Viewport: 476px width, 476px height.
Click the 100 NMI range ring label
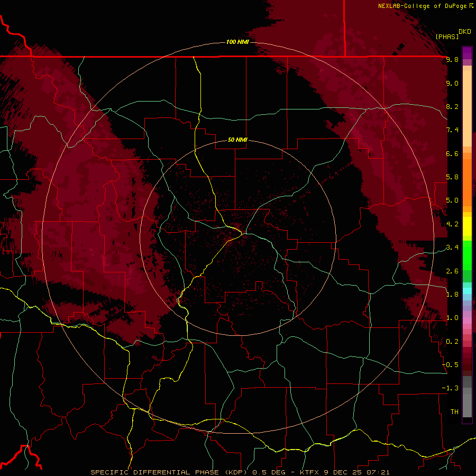tap(237, 42)
